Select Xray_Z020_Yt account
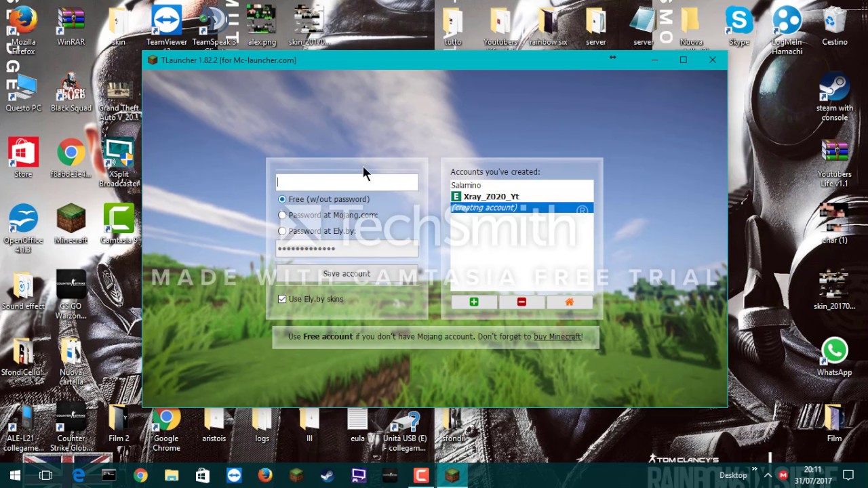The image size is (868, 488). 521,197
